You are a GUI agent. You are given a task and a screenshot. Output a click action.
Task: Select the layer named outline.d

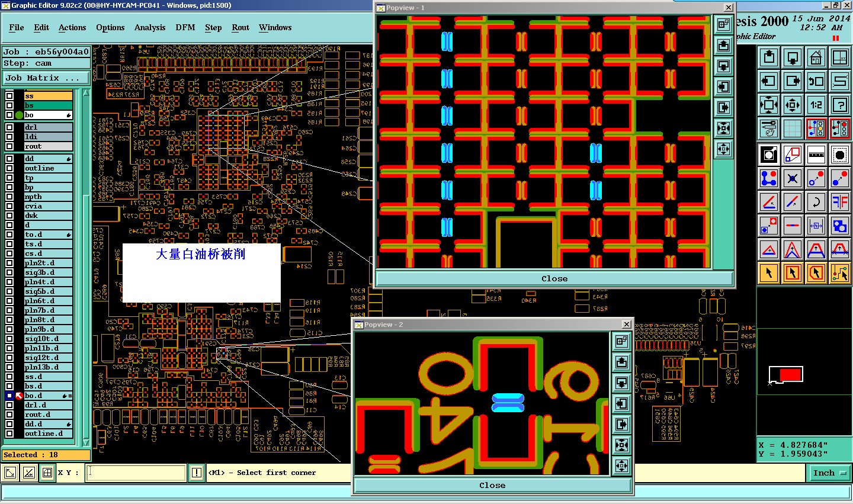click(48, 434)
